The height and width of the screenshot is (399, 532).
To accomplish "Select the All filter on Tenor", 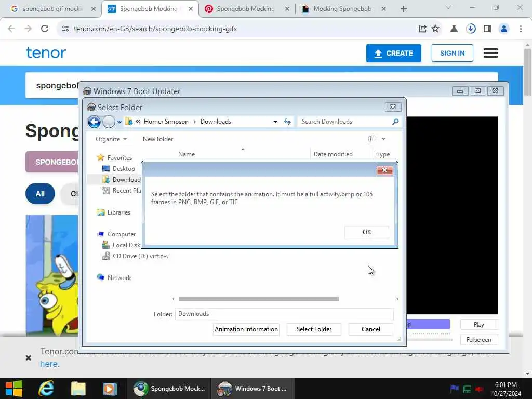I will pyautogui.click(x=40, y=194).
